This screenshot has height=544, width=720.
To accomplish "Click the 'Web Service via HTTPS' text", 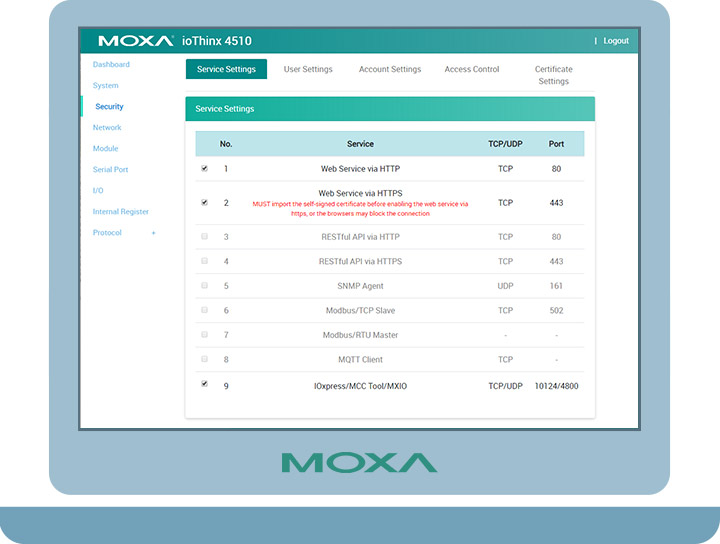I will coord(360,193).
